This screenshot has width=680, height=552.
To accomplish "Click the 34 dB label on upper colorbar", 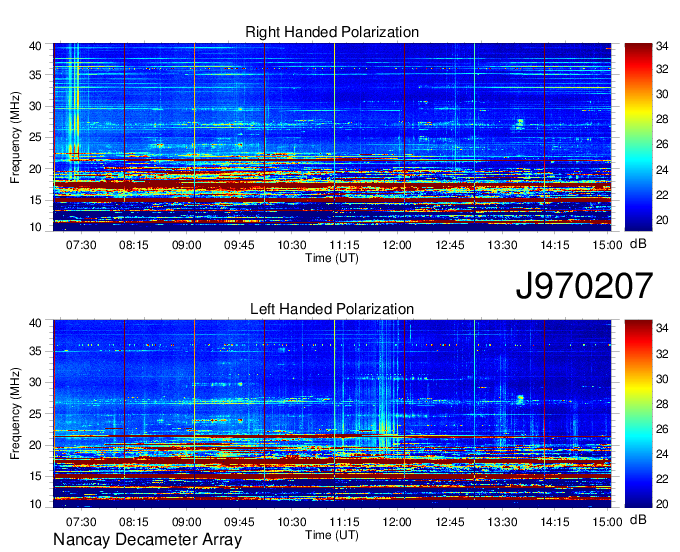I will (662, 45).
